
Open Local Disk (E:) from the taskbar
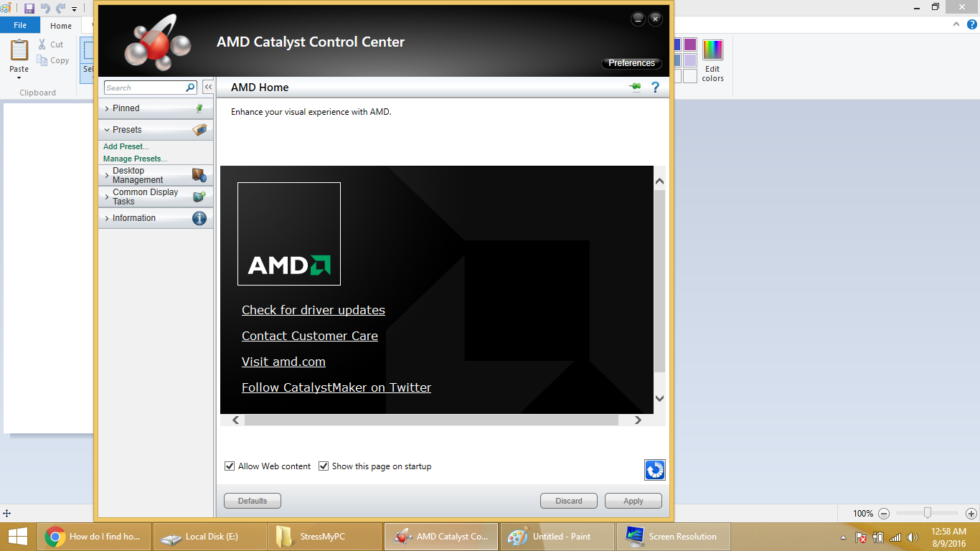pos(209,537)
